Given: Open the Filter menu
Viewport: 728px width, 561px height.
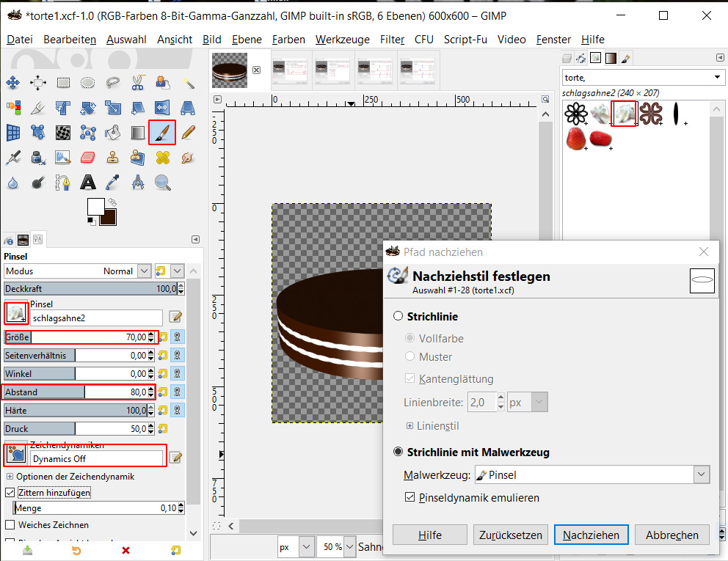Looking at the screenshot, I should click(x=392, y=40).
